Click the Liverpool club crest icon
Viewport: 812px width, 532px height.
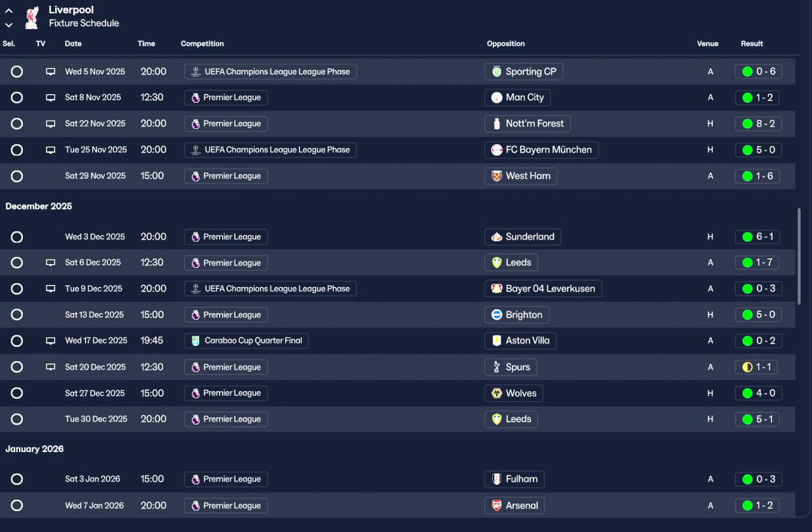30,18
